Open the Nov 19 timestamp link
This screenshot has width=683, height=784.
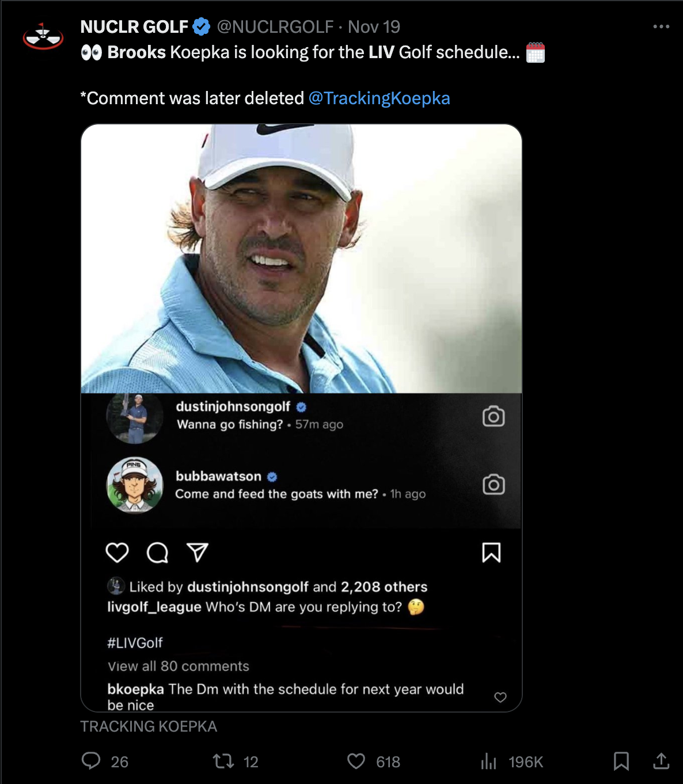pos(374,26)
